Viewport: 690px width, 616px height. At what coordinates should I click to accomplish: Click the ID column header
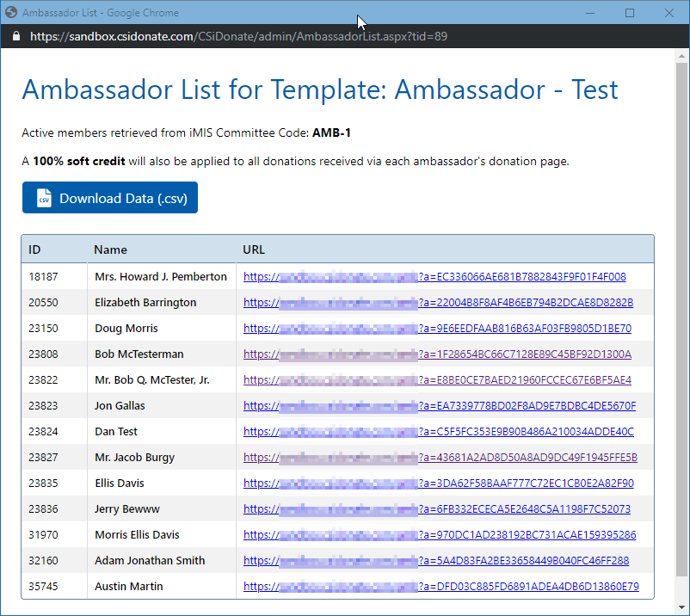(35, 249)
